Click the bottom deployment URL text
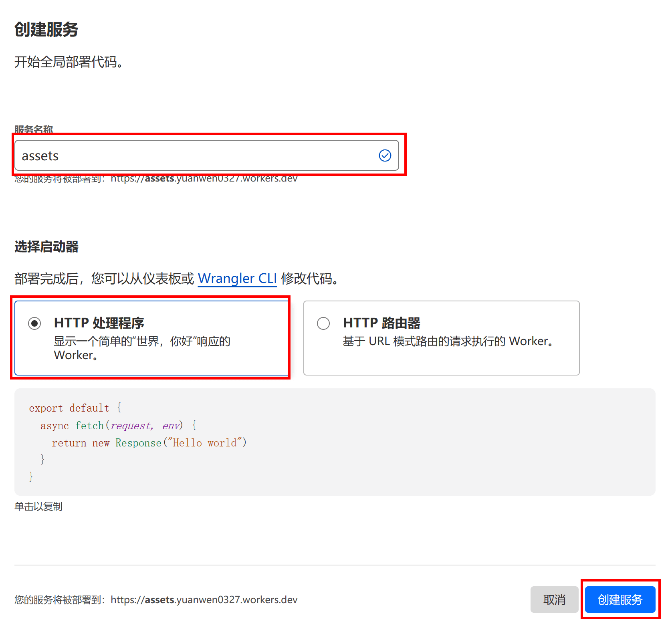 coord(155,600)
